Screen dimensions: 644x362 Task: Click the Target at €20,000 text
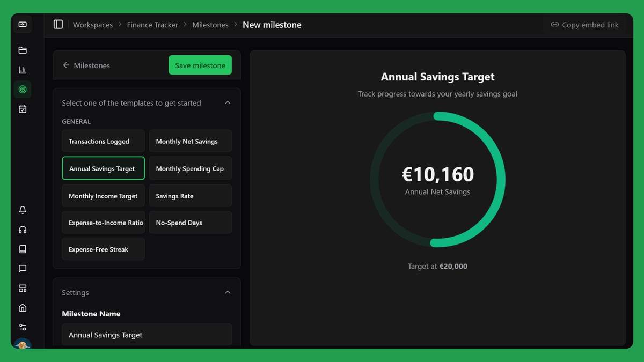coord(437,266)
